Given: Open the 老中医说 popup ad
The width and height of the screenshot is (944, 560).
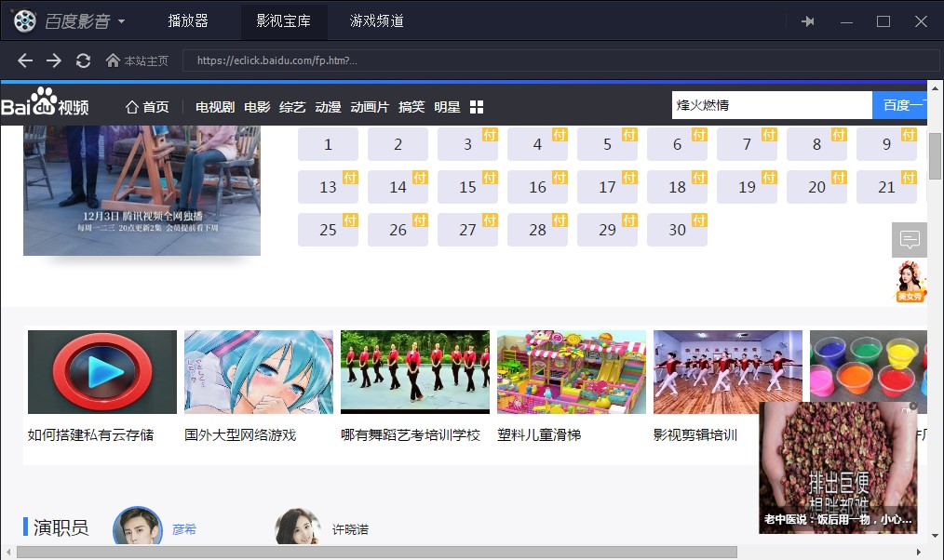Looking at the screenshot, I should pos(838,467).
